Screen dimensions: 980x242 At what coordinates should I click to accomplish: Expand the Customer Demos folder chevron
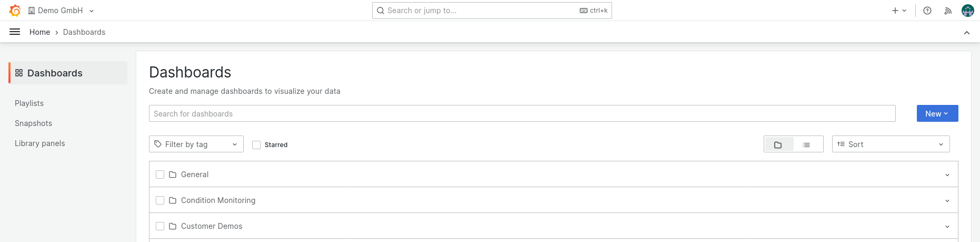click(x=947, y=227)
